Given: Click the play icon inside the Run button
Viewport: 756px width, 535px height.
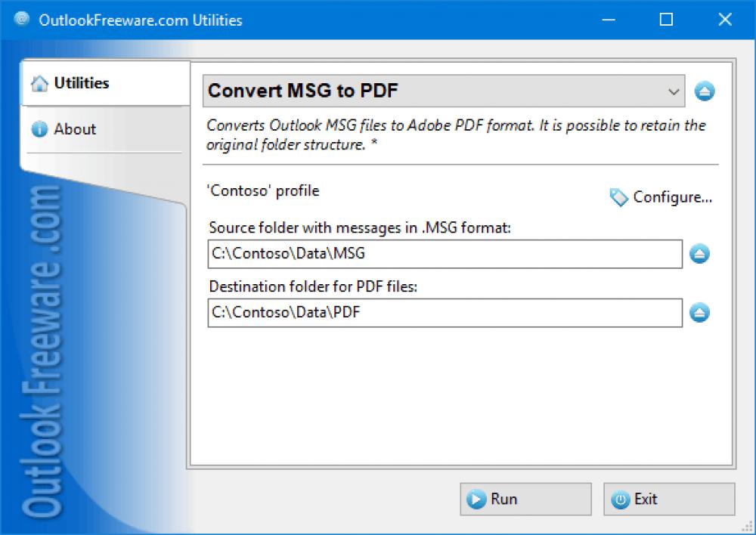Looking at the screenshot, I should [x=476, y=499].
